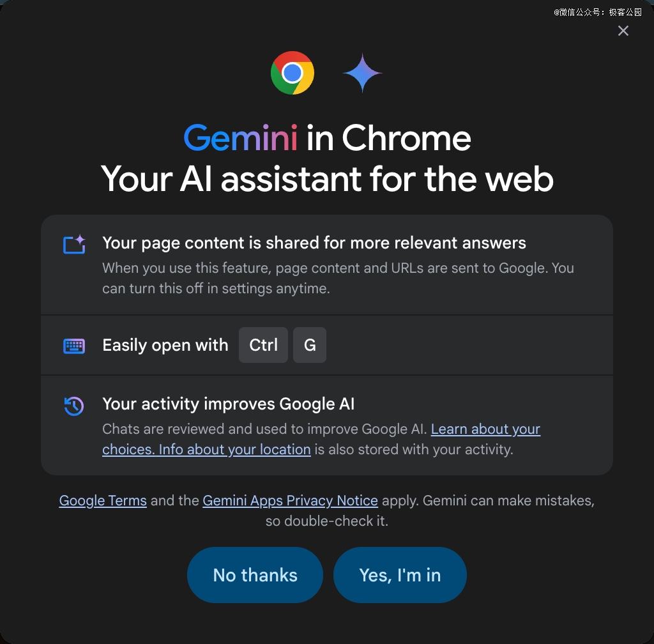Decline with the "No thanks" button
The height and width of the screenshot is (644, 654).
point(255,575)
